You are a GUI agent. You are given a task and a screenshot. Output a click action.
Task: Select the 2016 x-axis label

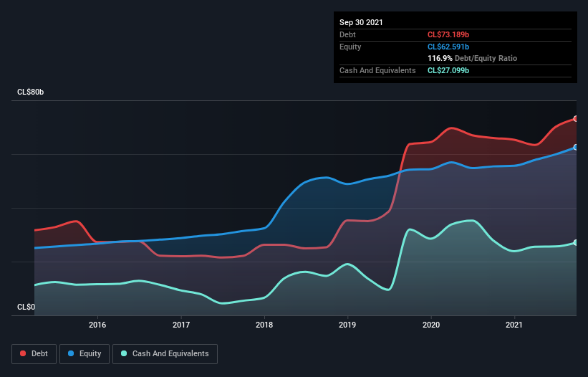click(x=97, y=325)
